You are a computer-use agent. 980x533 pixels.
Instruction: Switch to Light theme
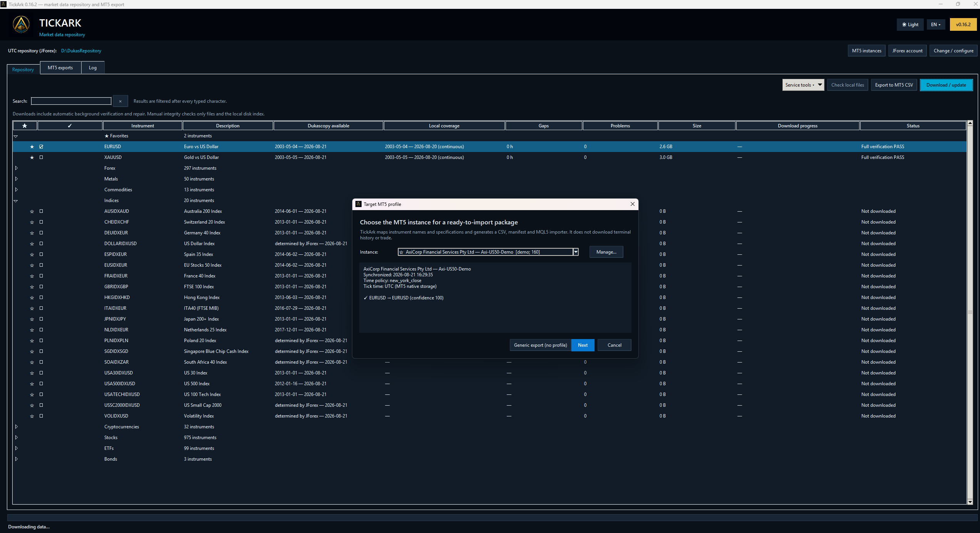[910, 25]
